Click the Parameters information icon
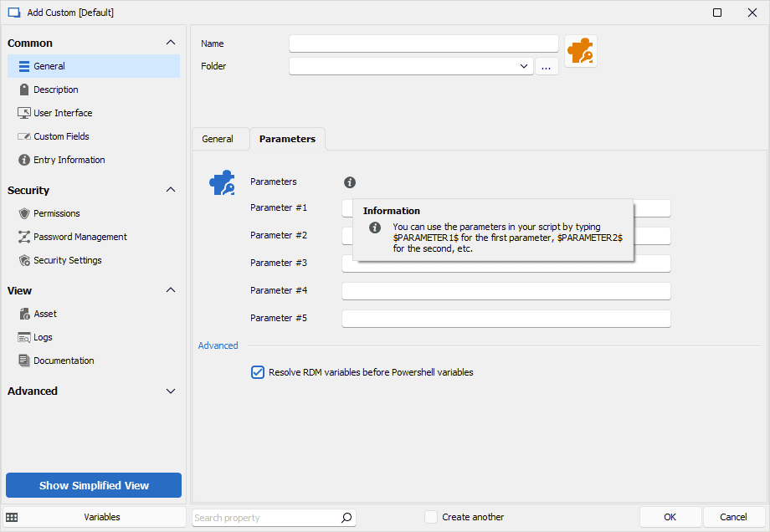This screenshot has width=770, height=532. click(350, 182)
